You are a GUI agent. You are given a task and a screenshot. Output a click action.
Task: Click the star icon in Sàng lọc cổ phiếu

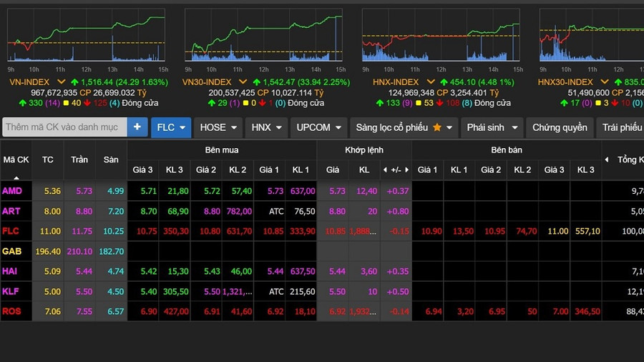(x=436, y=127)
